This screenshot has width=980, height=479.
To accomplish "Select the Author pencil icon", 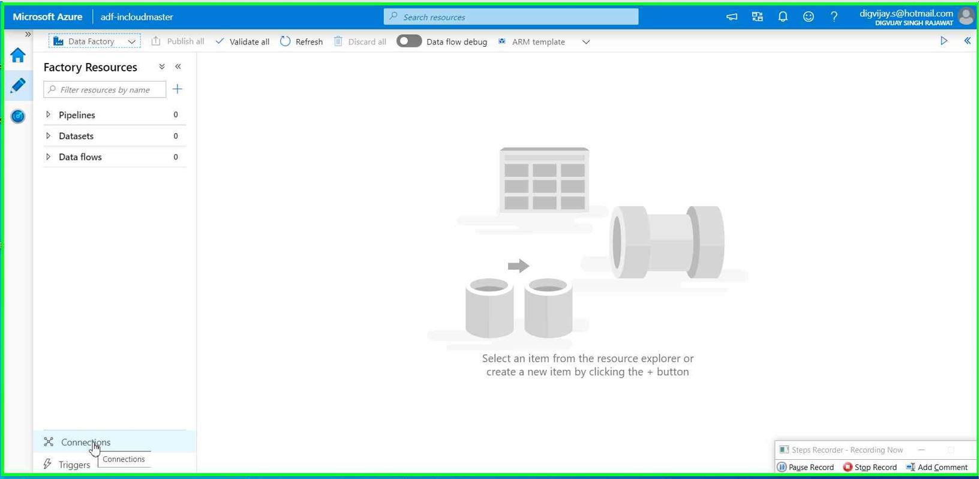I will pyautogui.click(x=18, y=85).
